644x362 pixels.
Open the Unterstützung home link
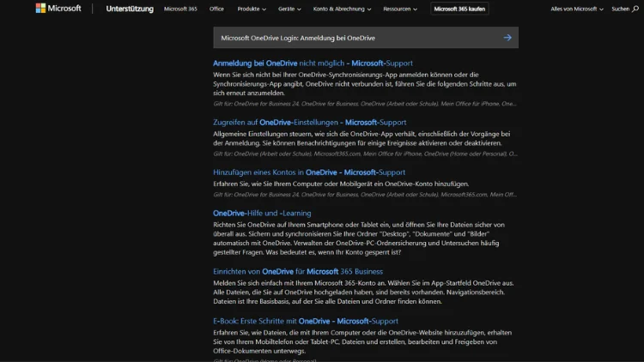click(130, 9)
